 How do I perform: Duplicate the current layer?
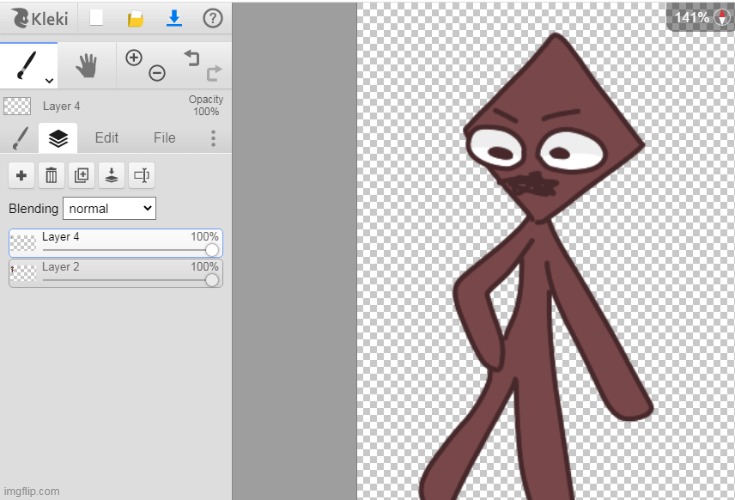point(81,175)
